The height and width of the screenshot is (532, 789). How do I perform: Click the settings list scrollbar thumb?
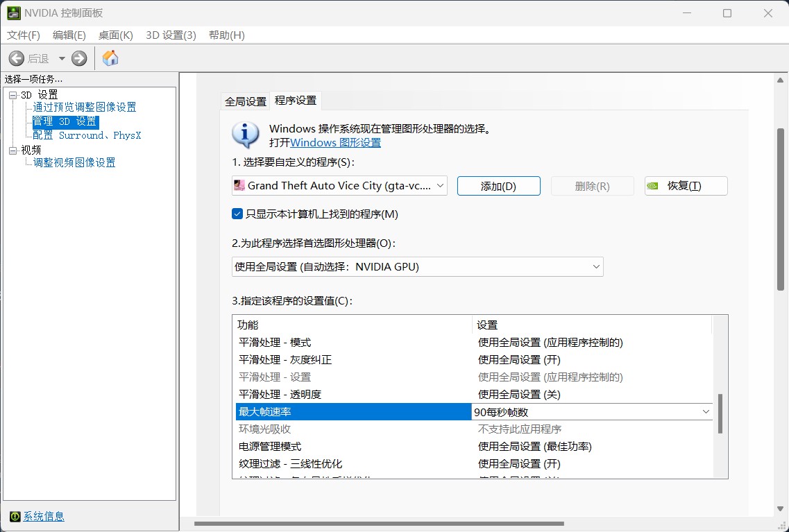tap(720, 413)
